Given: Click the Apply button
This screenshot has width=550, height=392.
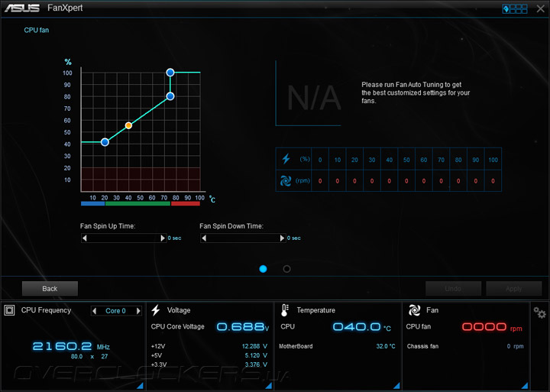Looking at the screenshot, I should (x=514, y=289).
